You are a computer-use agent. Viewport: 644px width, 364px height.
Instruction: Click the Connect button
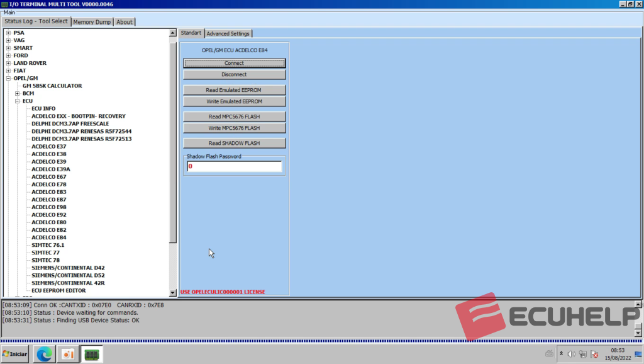234,63
